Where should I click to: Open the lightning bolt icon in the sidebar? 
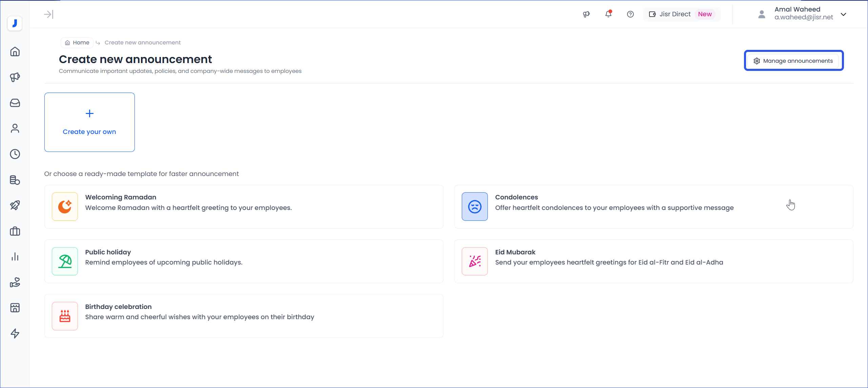click(x=15, y=333)
